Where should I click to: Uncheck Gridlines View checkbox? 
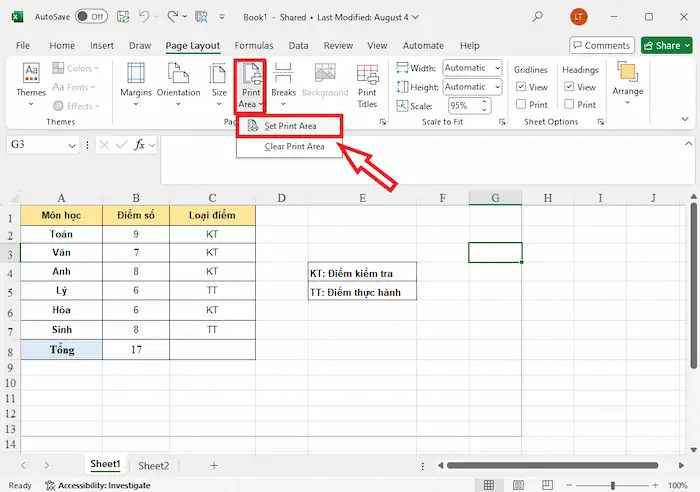520,87
